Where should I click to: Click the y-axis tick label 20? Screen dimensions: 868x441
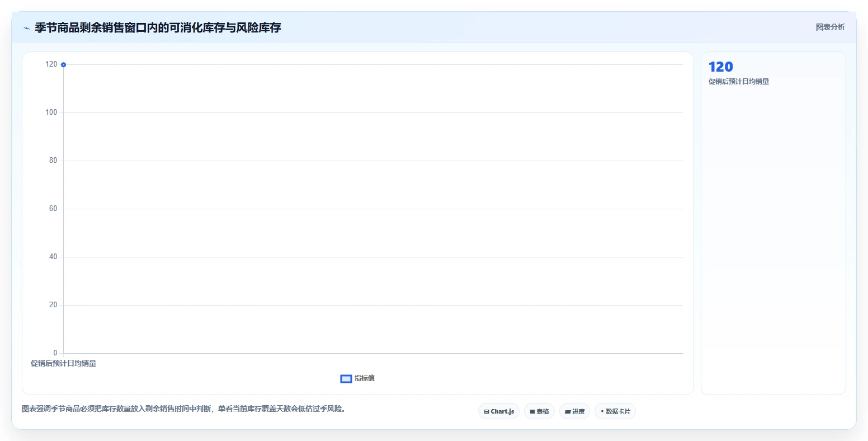pyautogui.click(x=53, y=305)
